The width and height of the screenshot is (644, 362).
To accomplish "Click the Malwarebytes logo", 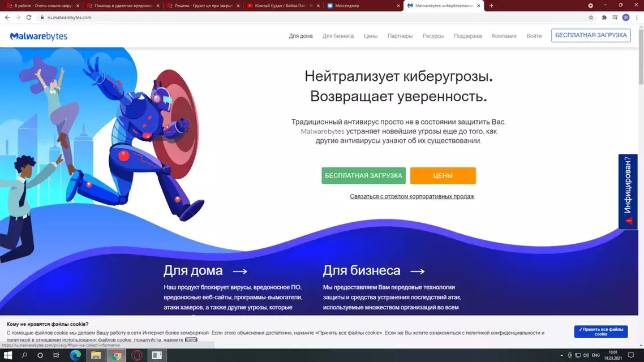I will click(x=38, y=36).
